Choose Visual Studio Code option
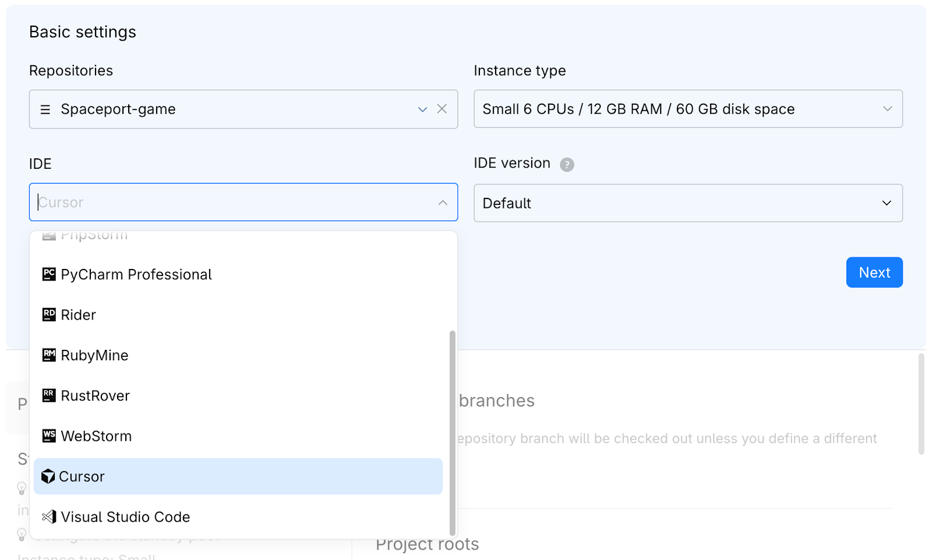The width and height of the screenshot is (932, 560). pos(125,517)
